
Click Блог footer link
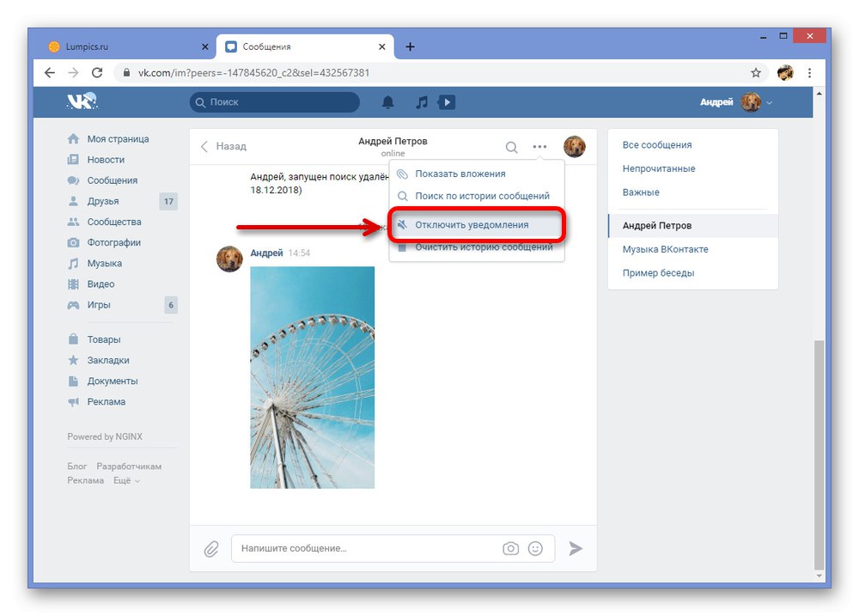coord(77,467)
